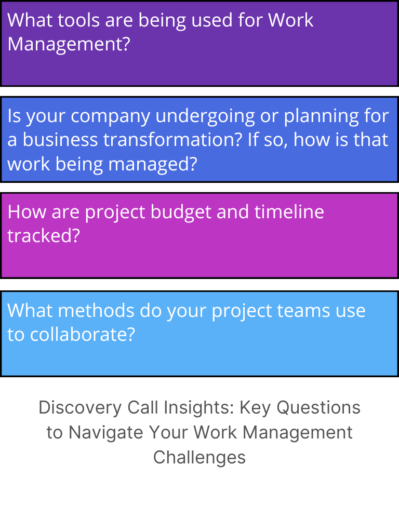Click the word 'tracked?' in the magenta box
Screen dimensions: 399x532
click(x=44, y=236)
